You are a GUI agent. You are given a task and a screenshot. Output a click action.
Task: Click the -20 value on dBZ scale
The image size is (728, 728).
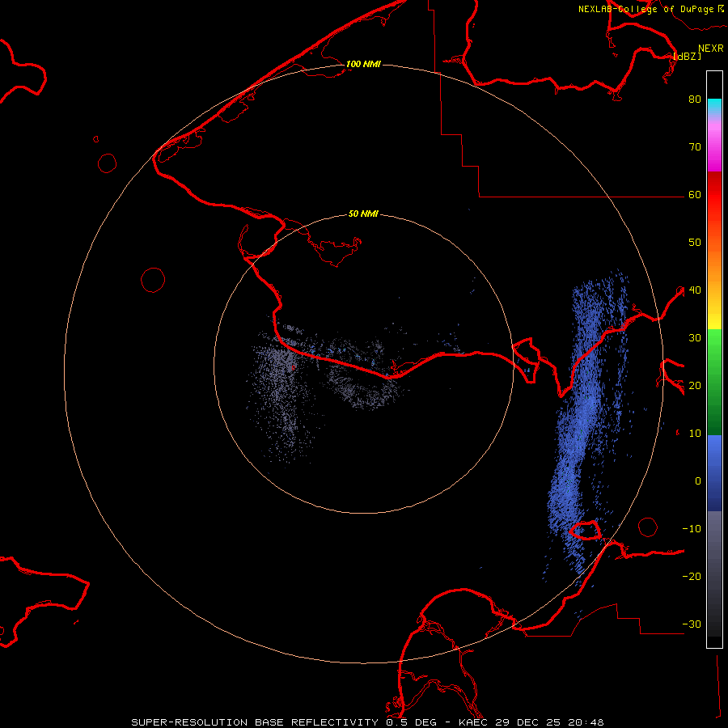(x=692, y=577)
